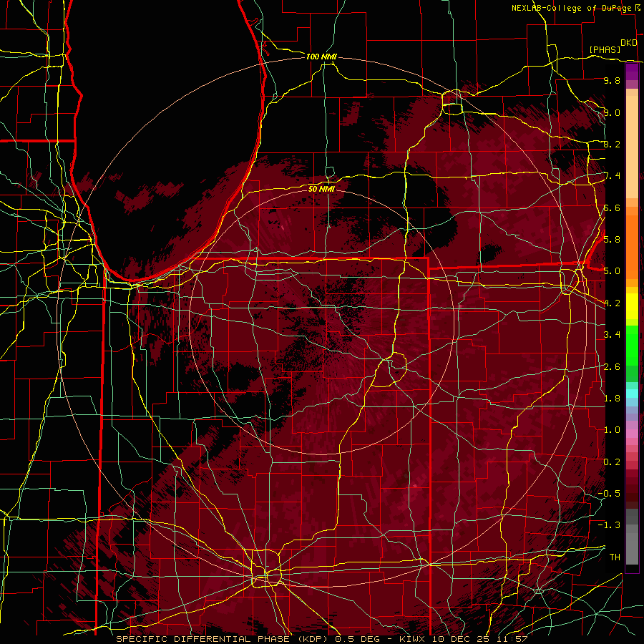Click the 5.8 scale value
644x644 pixels.
612,239
